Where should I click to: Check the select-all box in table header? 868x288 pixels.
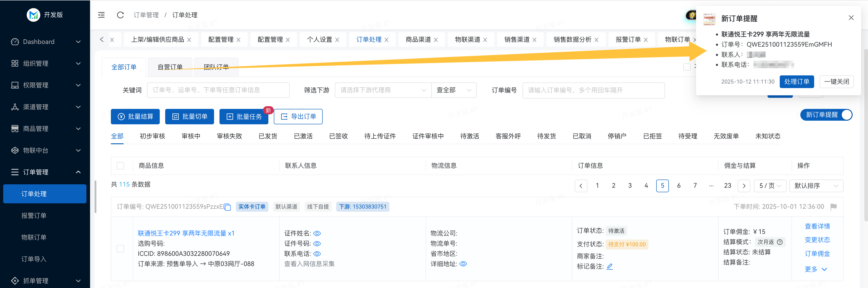[x=120, y=166]
